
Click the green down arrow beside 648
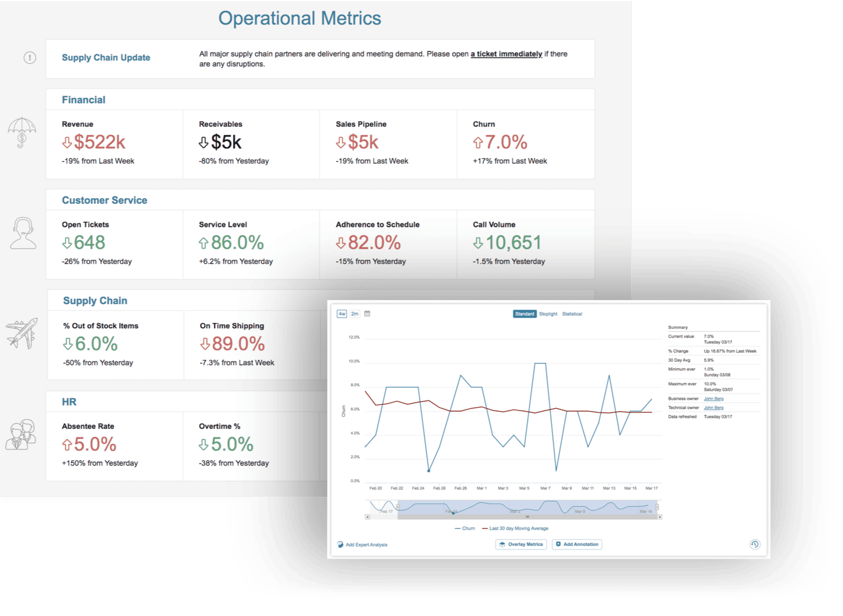coord(67,243)
